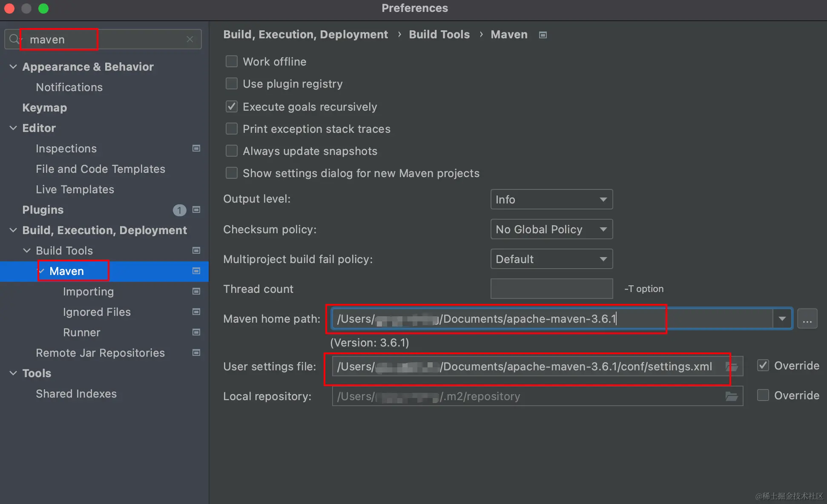827x504 pixels.
Task: Click project settings icon beside Plugins
Action: (196, 209)
